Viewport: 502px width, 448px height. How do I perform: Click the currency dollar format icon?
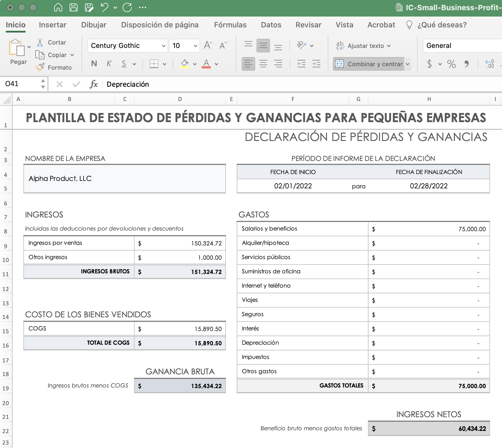tap(430, 64)
